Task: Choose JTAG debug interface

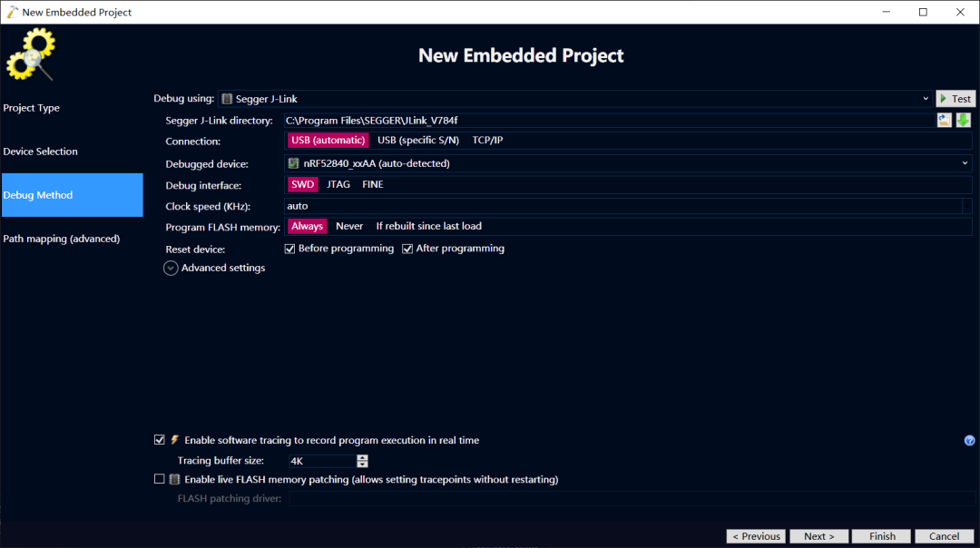Action: (x=338, y=184)
